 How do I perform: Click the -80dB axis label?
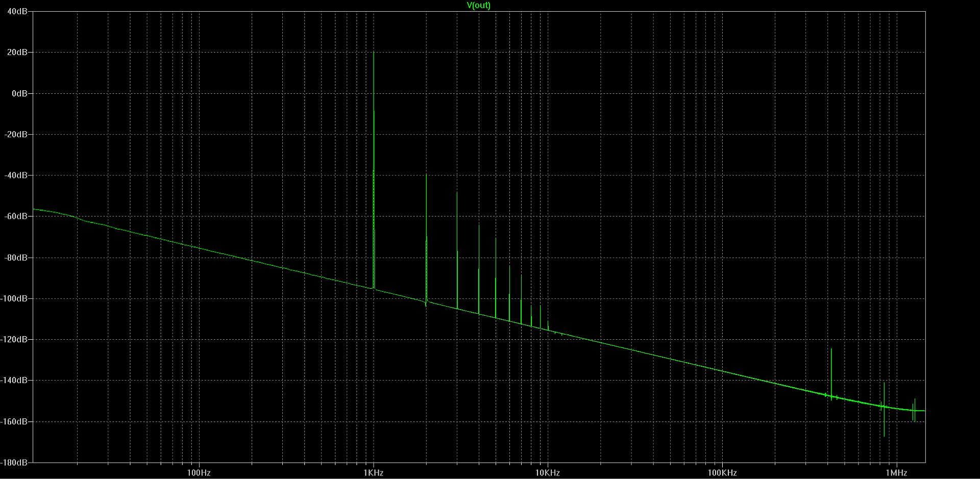tap(16, 258)
